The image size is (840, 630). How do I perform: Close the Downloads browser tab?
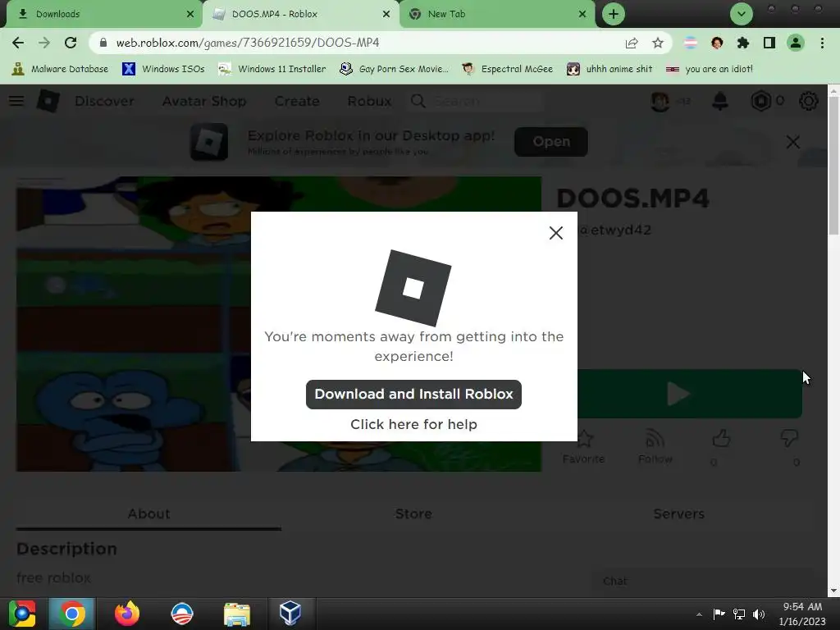click(x=190, y=14)
